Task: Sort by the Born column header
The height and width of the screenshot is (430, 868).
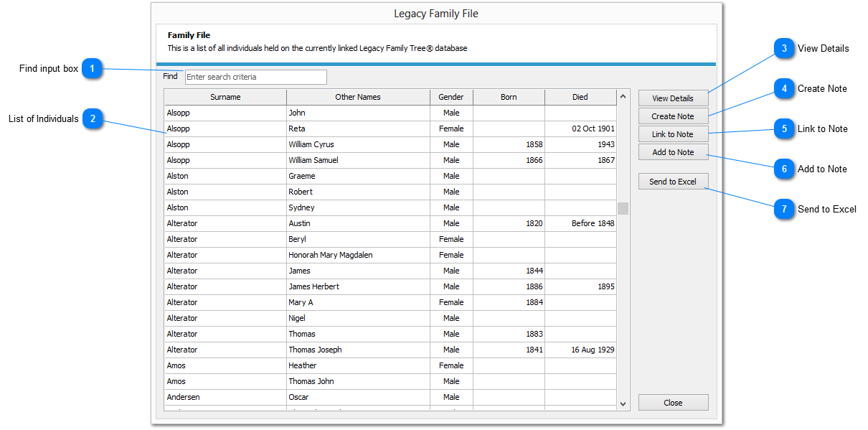Action: pyautogui.click(x=508, y=97)
